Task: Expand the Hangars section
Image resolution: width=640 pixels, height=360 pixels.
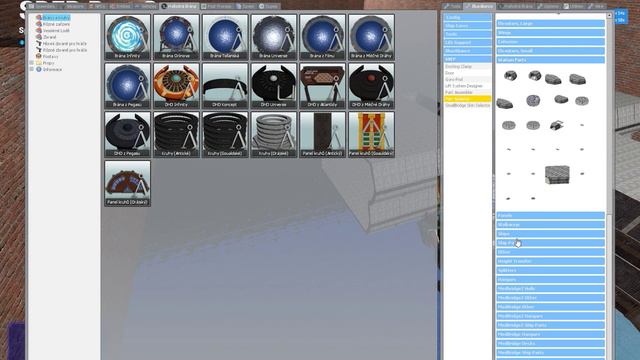Action: point(550,279)
